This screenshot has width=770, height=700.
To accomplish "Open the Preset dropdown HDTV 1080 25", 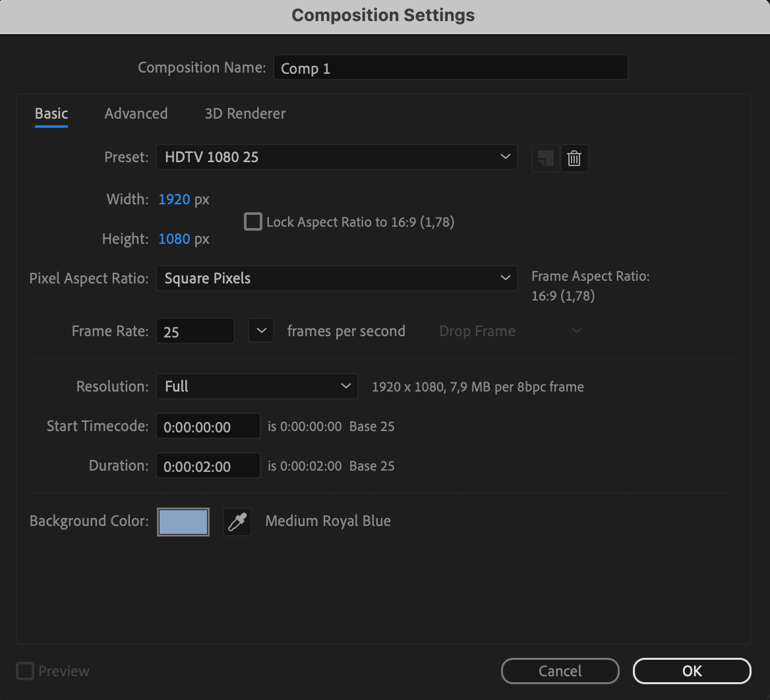I will [336, 157].
